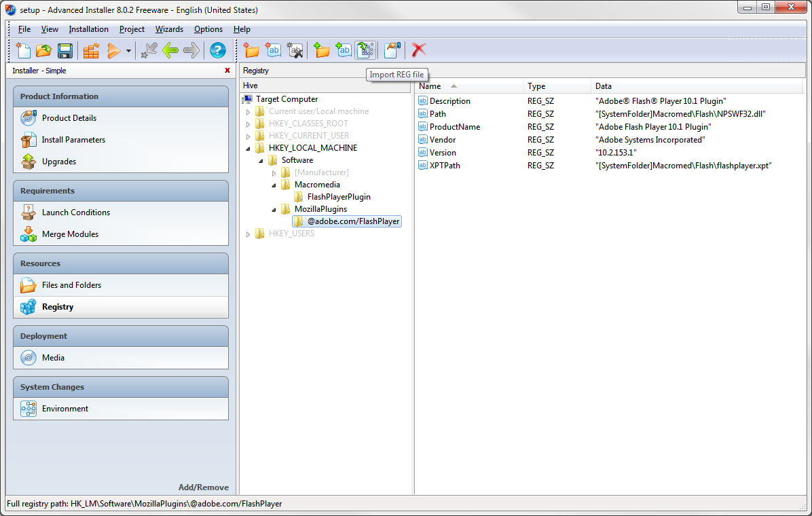Click the New project toolbar icon
This screenshot has width=812, height=516.
(x=24, y=50)
